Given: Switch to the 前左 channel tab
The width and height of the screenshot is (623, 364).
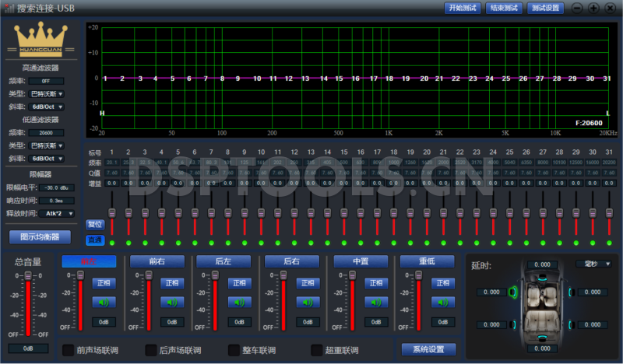Looking at the screenshot, I should [89, 261].
